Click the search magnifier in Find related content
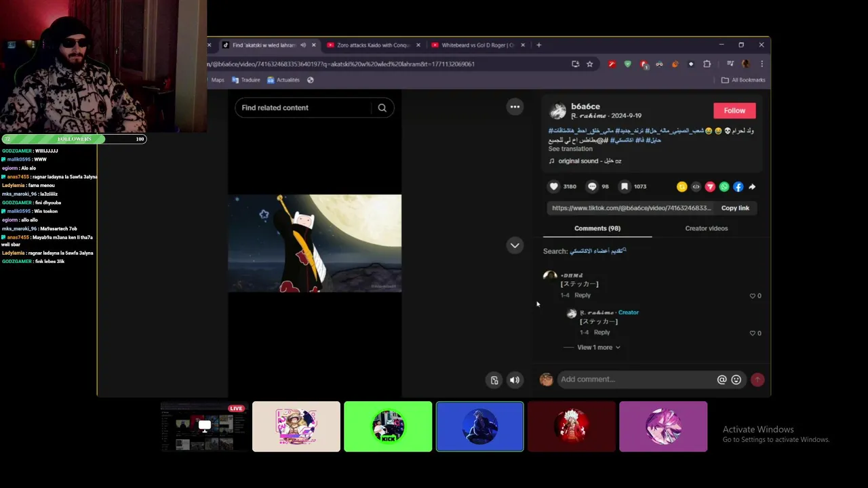 pos(382,108)
